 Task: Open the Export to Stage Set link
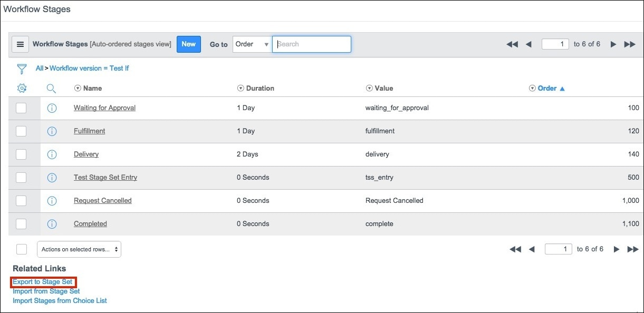(42, 281)
